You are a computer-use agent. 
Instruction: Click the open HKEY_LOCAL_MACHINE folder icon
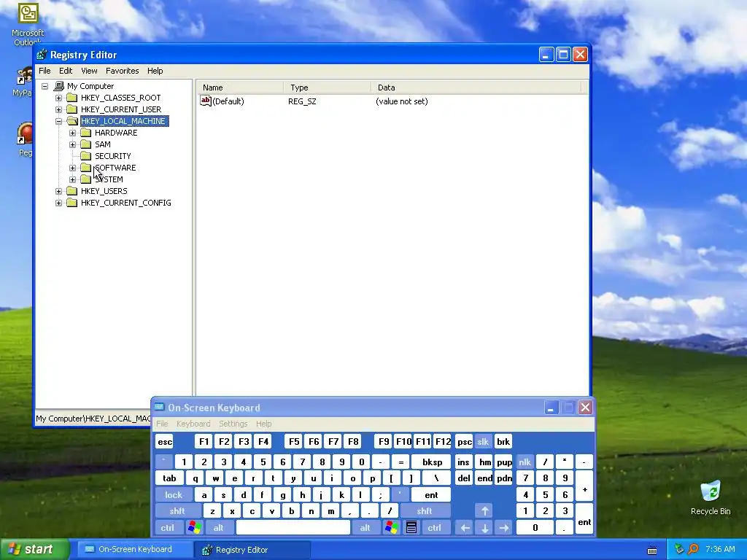pos(72,121)
